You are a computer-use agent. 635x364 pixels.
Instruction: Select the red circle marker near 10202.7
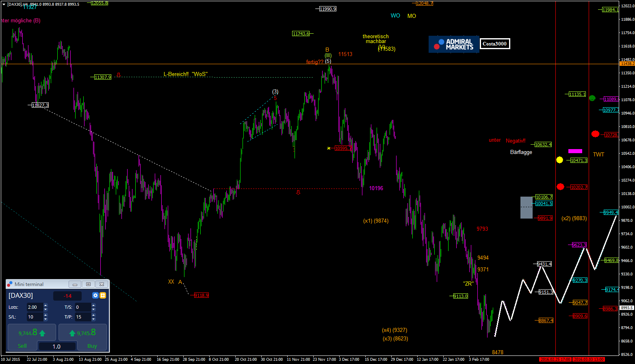561,187
